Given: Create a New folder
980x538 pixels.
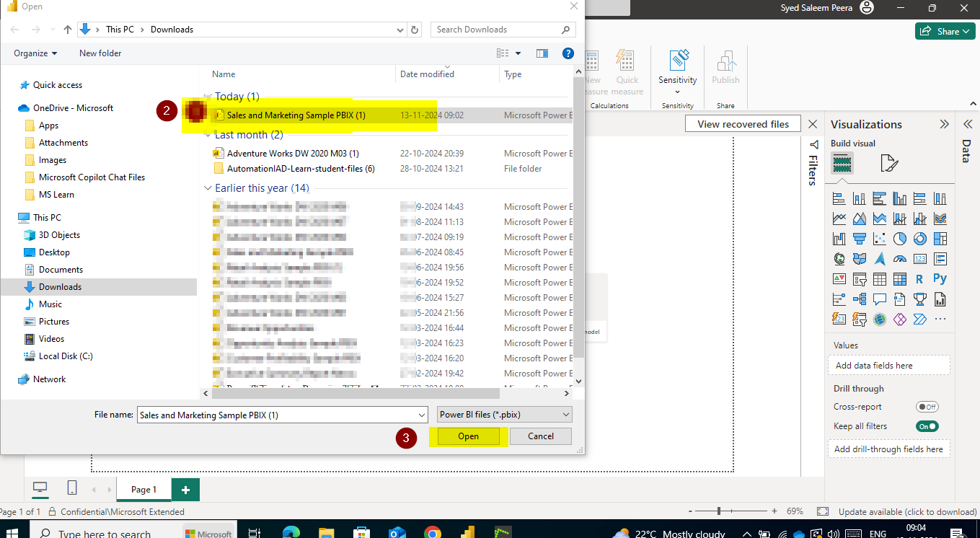Looking at the screenshot, I should click(100, 53).
